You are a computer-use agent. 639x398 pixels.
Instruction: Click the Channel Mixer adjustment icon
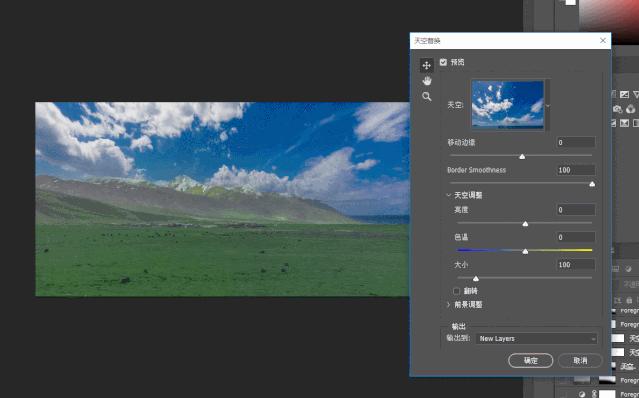click(630, 109)
